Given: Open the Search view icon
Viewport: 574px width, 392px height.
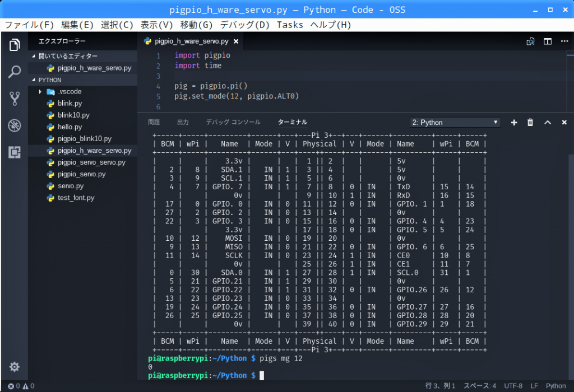Looking at the screenshot, I should [15, 72].
